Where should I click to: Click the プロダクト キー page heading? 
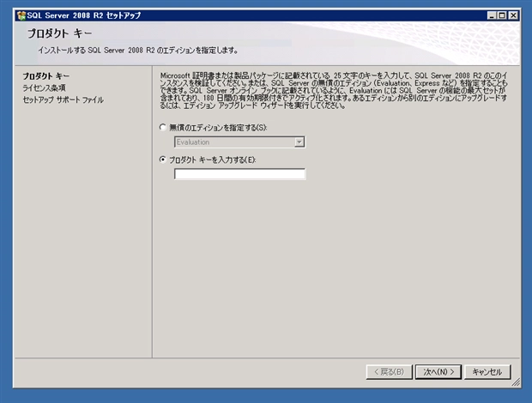coord(60,33)
